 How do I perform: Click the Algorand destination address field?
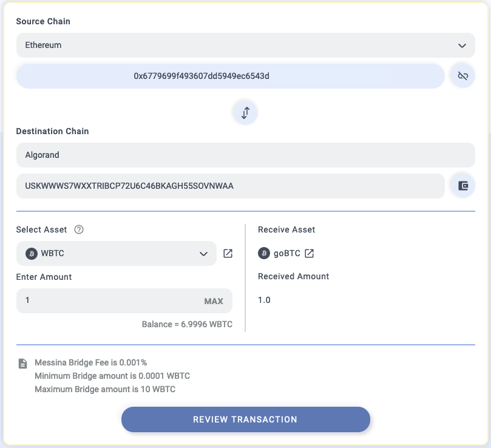tap(231, 186)
